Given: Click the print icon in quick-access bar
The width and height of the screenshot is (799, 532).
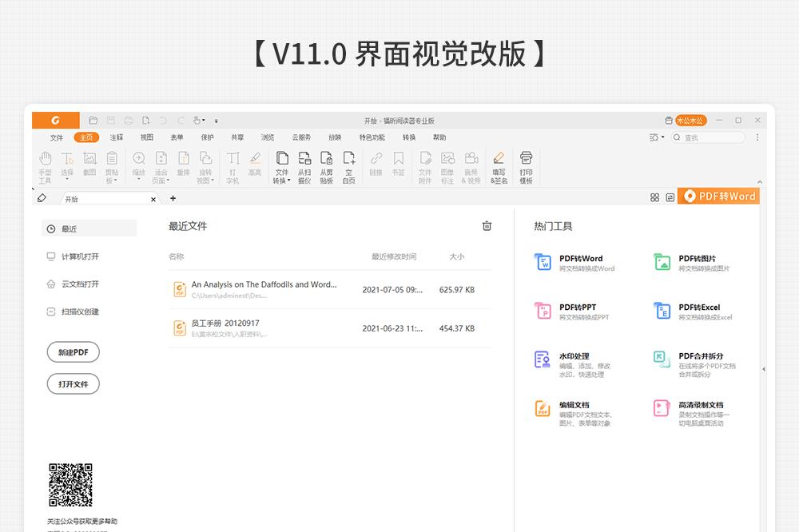Looking at the screenshot, I should 129,121.
